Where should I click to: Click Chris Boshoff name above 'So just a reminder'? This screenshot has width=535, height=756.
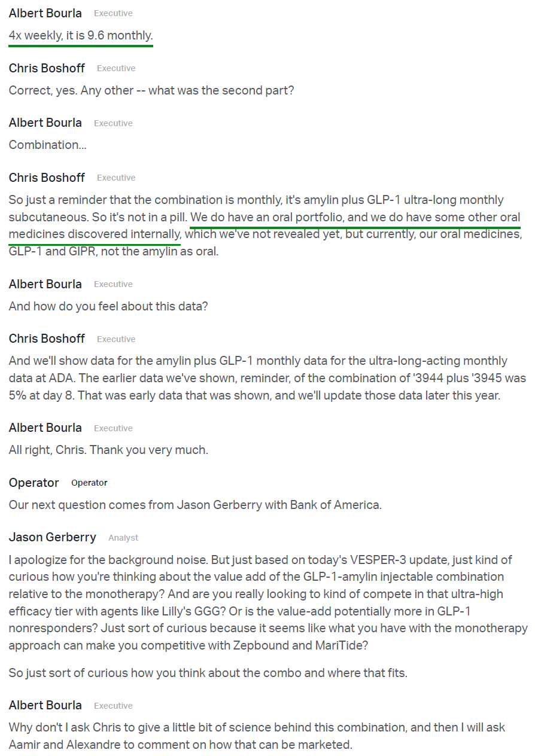47,178
